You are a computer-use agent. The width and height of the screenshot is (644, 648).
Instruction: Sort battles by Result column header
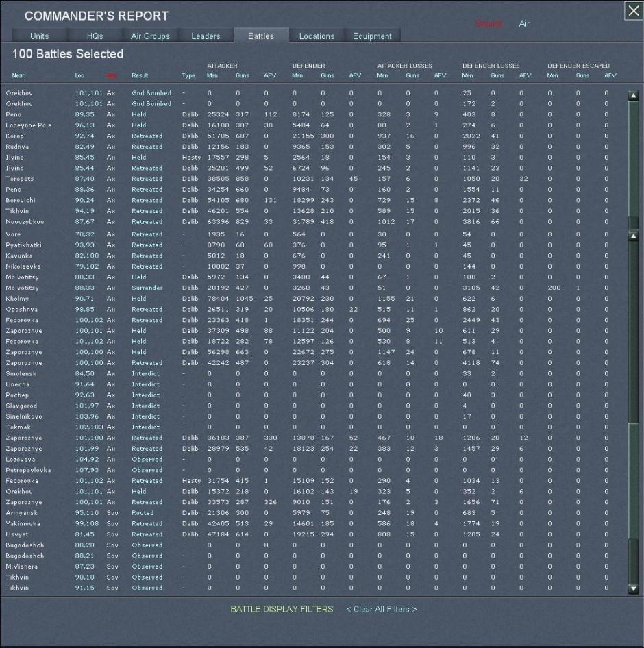click(x=140, y=76)
